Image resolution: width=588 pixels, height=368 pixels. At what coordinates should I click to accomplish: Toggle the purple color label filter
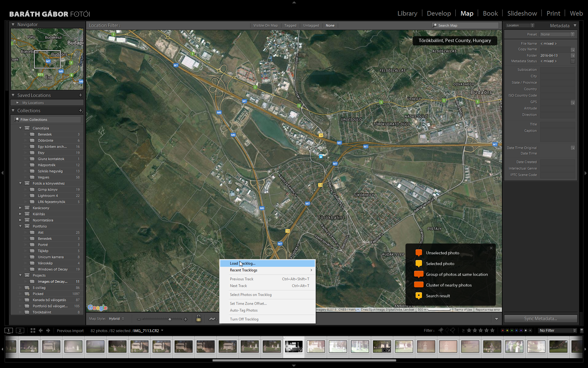[521, 331]
